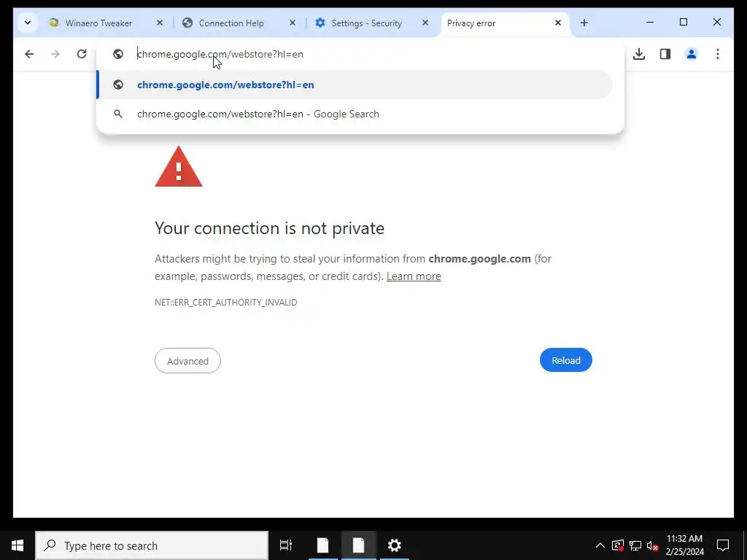Maximize the Chrome window

click(684, 23)
